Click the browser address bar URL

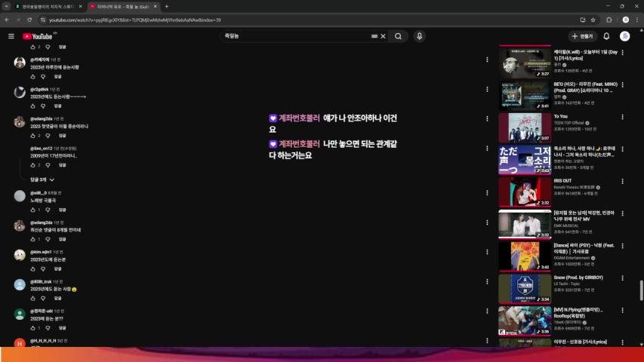pyautogui.click(x=134, y=20)
